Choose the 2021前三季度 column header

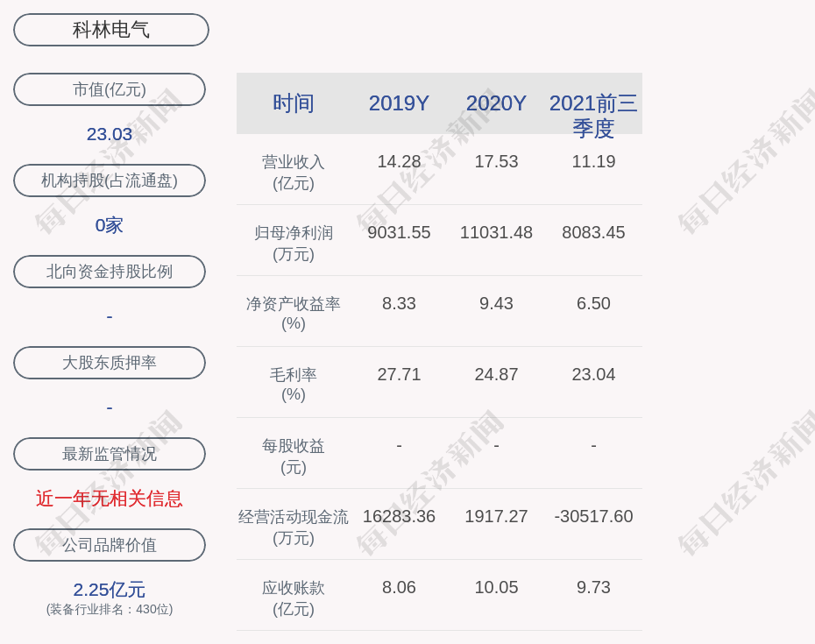tap(593, 115)
